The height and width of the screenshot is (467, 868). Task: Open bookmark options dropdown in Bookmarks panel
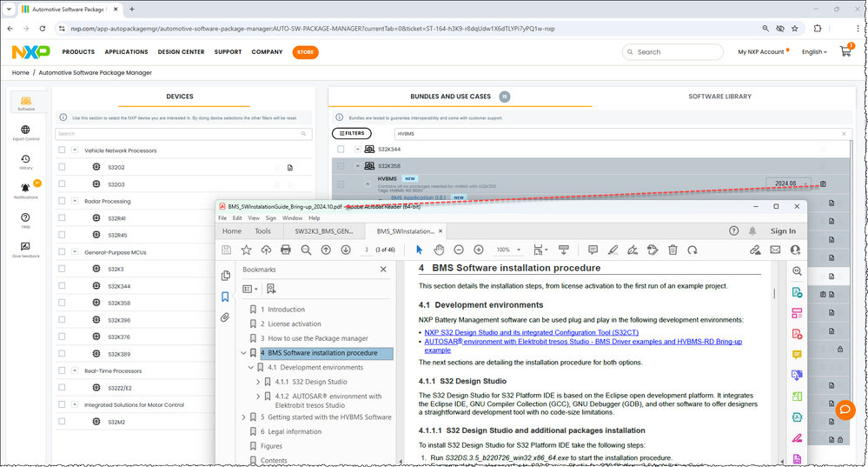coord(250,289)
